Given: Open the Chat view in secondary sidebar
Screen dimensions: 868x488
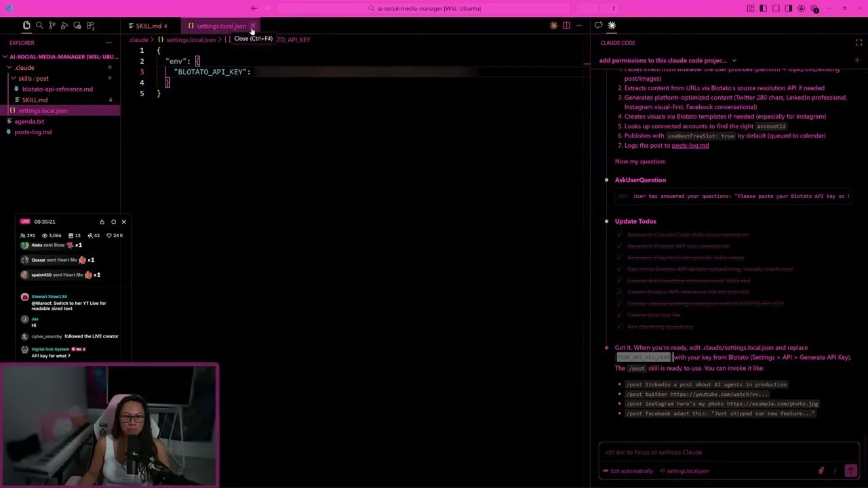Looking at the screenshot, I should pos(599,25).
